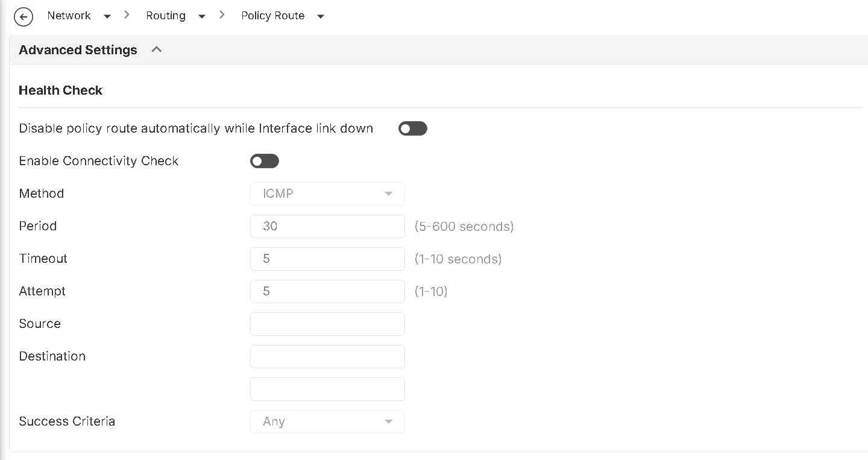This screenshot has height=460, width=868.
Task: Click the Attempt input field
Action: point(327,291)
